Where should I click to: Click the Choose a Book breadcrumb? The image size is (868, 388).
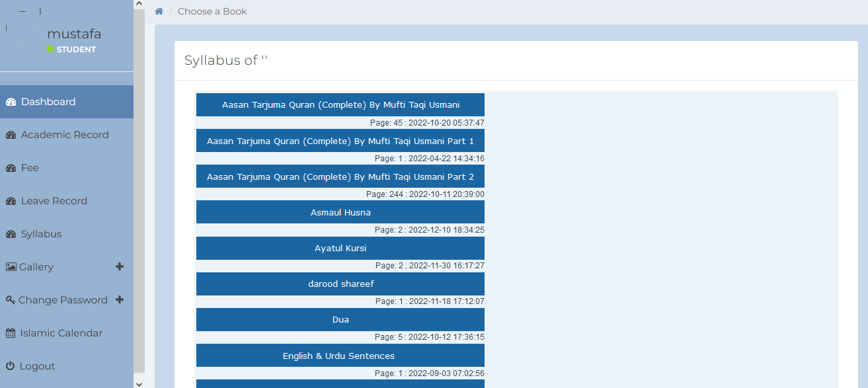212,11
